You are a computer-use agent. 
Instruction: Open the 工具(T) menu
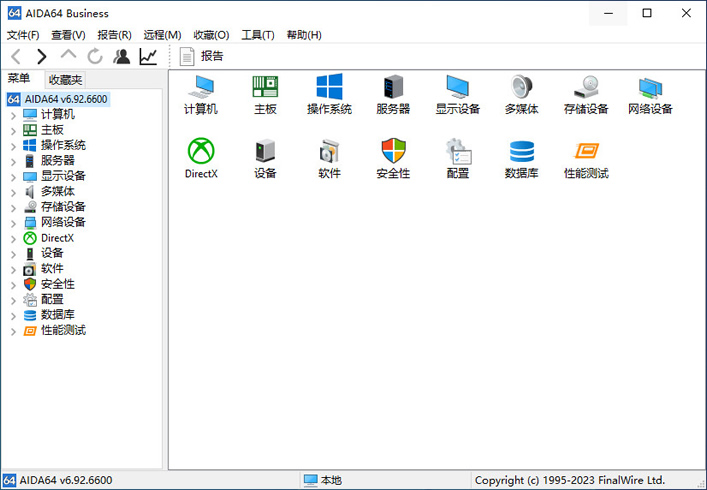(x=258, y=35)
